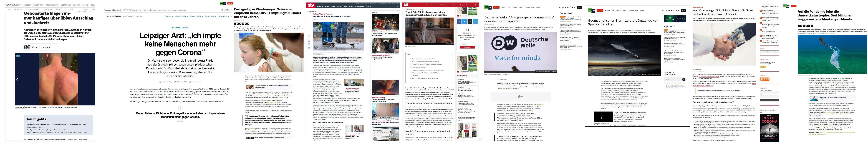Open RESSORTS in n-tv navigation
The image size is (868, 145).
coord(320,6)
